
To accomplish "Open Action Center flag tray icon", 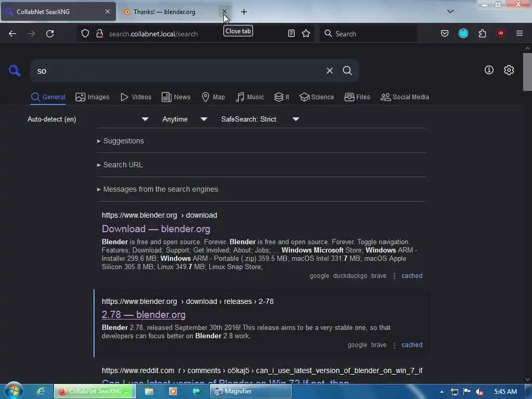I will [467, 392].
